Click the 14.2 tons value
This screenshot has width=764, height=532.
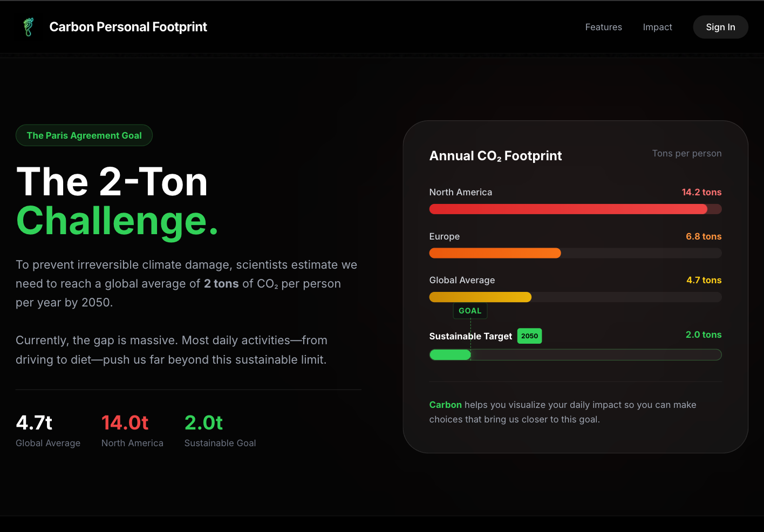click(x=701, y=192)
